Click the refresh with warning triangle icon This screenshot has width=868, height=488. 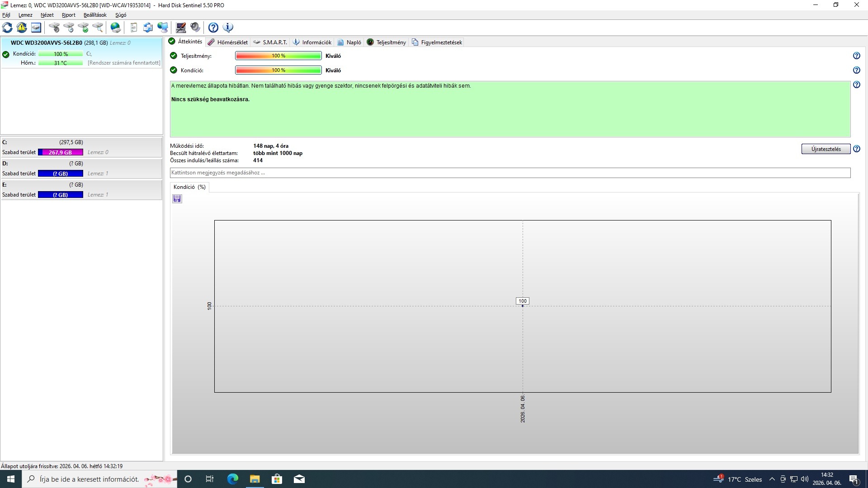pyautogui.click(x=22, y=28)
